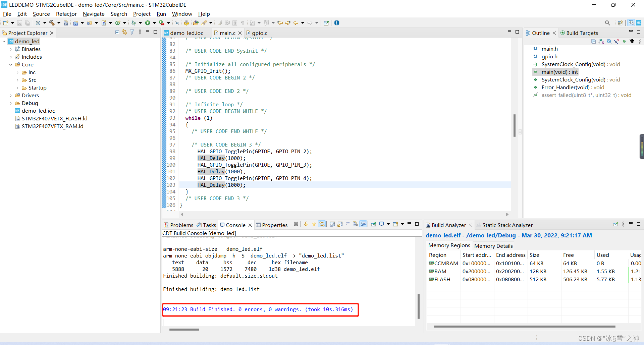Image resolution: width=644 pixels, height=345 pixels.
Task: Switch to the MX Device Configuration perspective
Action: click(x=639, y=23)
